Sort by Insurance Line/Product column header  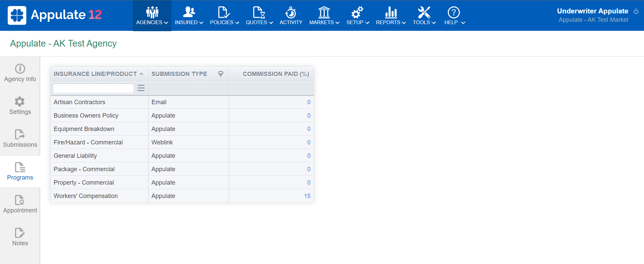tap(95, 74)
